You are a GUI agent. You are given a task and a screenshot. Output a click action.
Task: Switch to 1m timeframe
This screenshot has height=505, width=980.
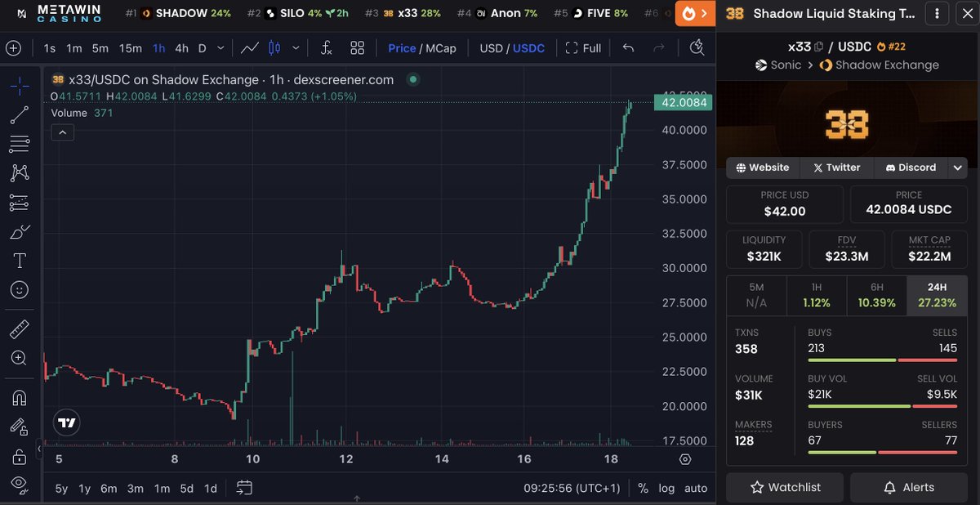click(74, 48)
